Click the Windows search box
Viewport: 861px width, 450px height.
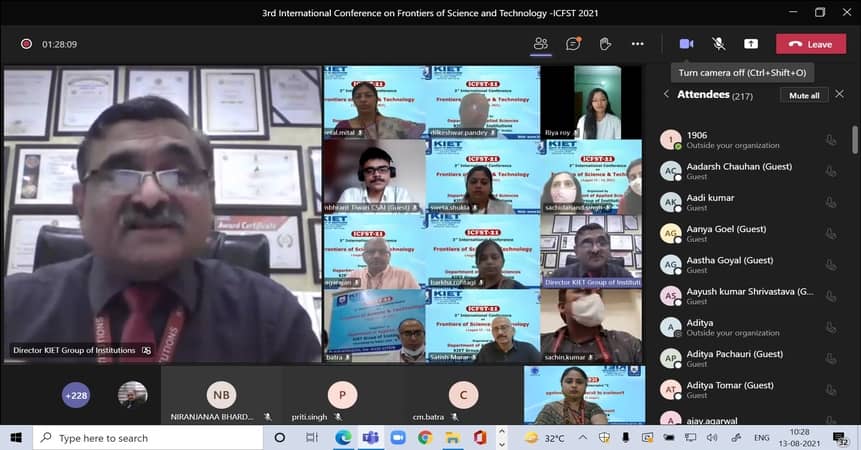tap(150, 438)
